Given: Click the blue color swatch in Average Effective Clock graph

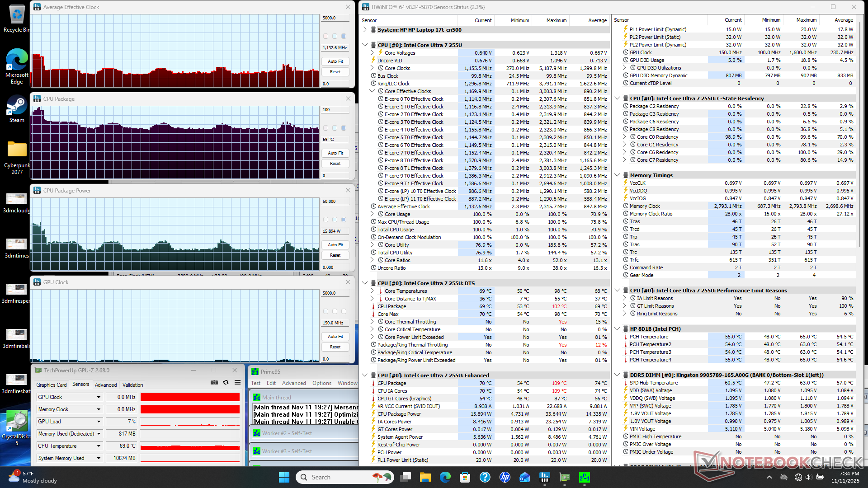Looking at the screenshot, I should click(x=344, y=36).
